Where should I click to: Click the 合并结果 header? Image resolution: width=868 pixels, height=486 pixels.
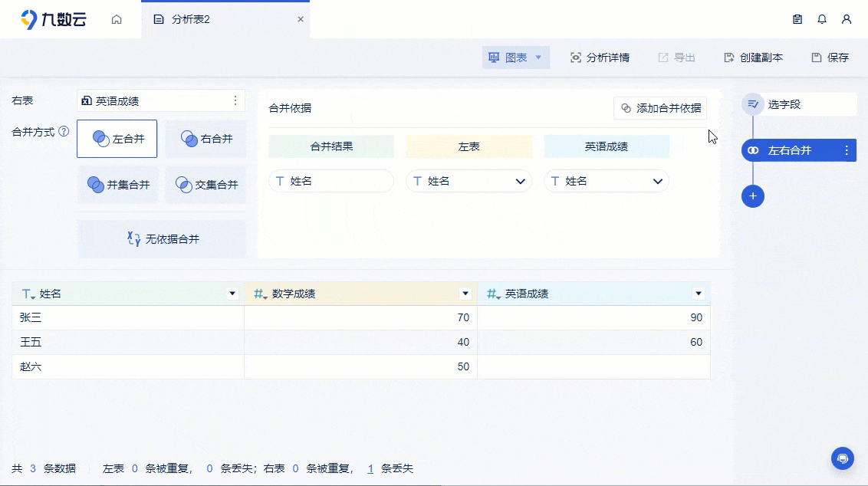click(x=331, y=146)
